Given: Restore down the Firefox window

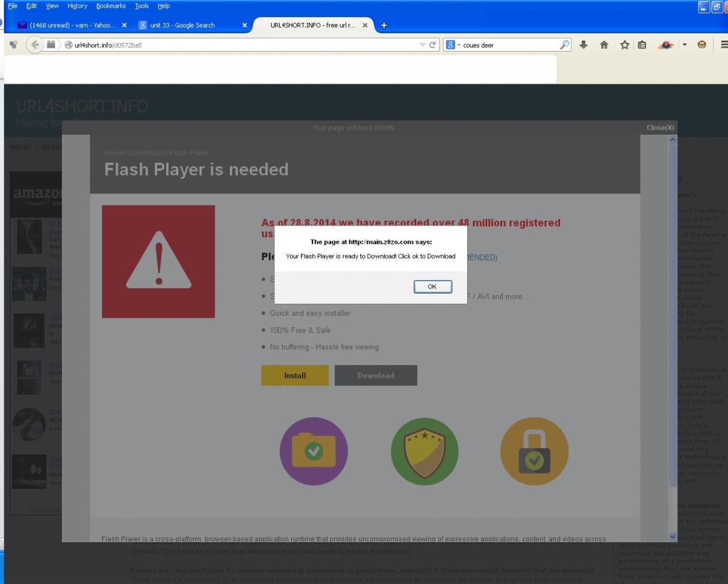Looking at the screenshot, I should [x=718, y=7].
